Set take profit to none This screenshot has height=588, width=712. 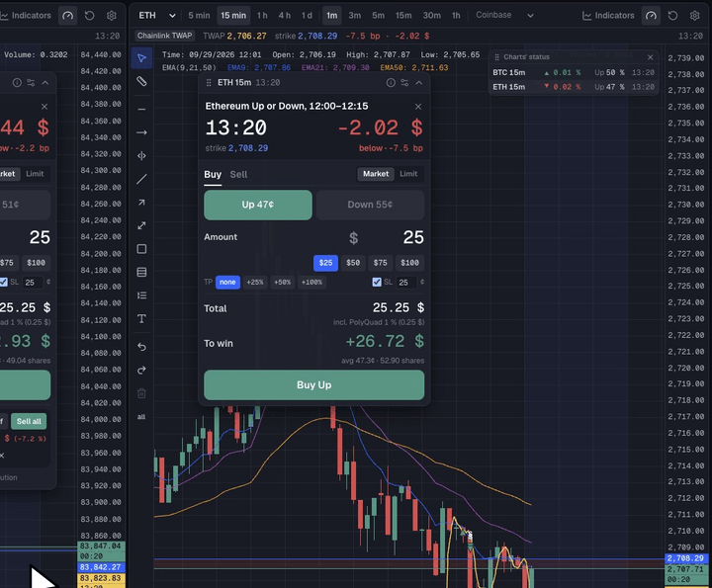coord(227,283)
